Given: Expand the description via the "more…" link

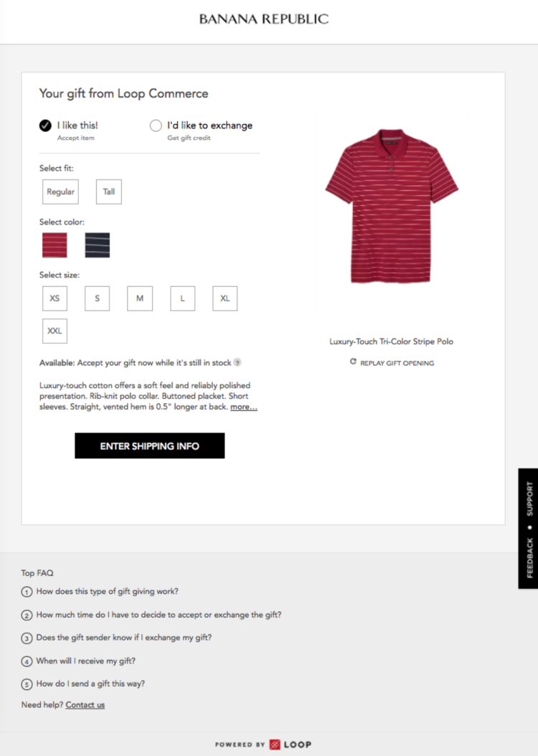Looking at the screenshot, I should pos(243,407).
